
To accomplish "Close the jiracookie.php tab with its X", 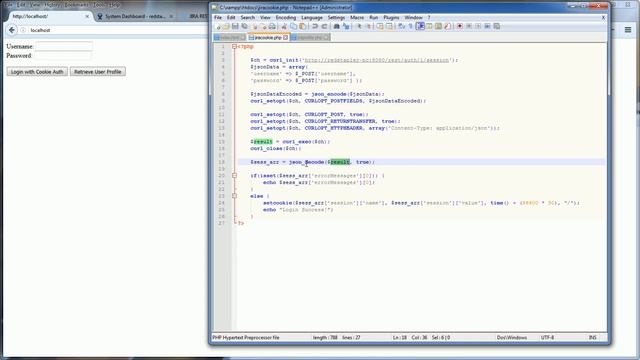I will (x=285, y=38).
